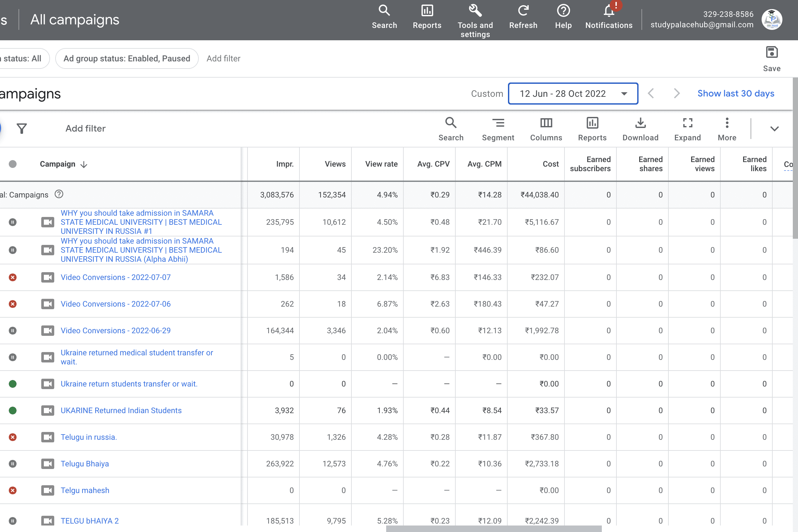Viewport: 798px width, 532px height.
Task: Toggle enabled status of Ukraine return students campaign
Action: [13, 384]
